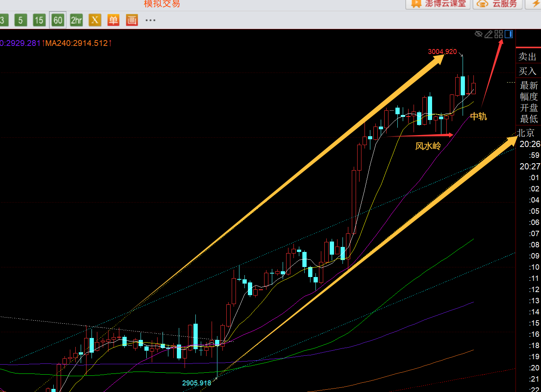Viewport: 541px width, 392px height.
Task: Click the pencil edit icon on chart
Action: [x=488, y=34]
